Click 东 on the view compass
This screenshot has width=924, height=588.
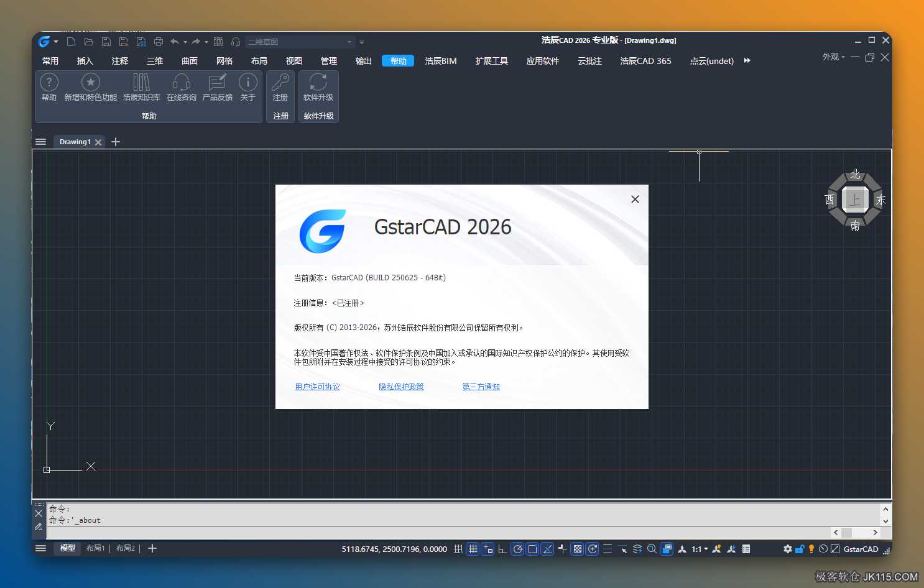(x=880, y=200)
